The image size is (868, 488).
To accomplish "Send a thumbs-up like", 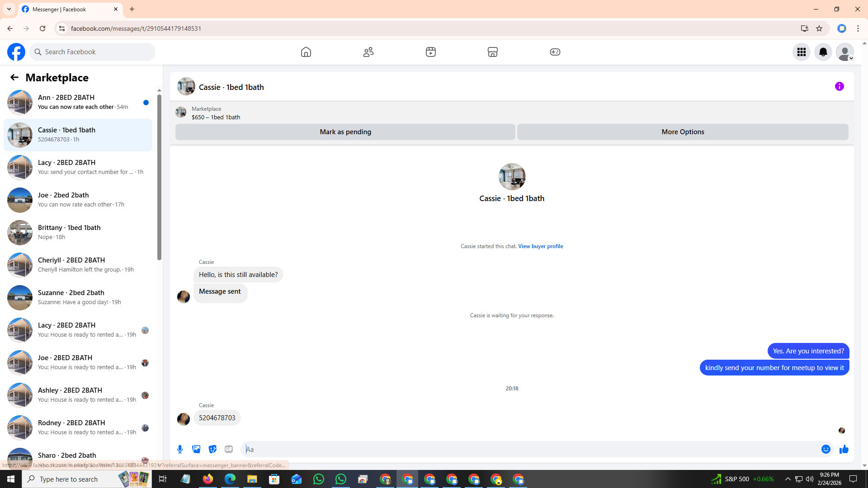I will (844, 449).
